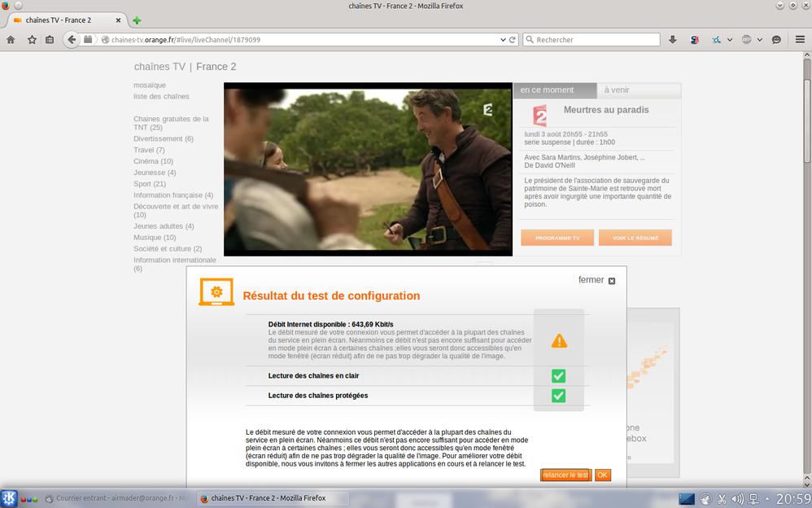Open the Jeunesse (4) category

155,173
